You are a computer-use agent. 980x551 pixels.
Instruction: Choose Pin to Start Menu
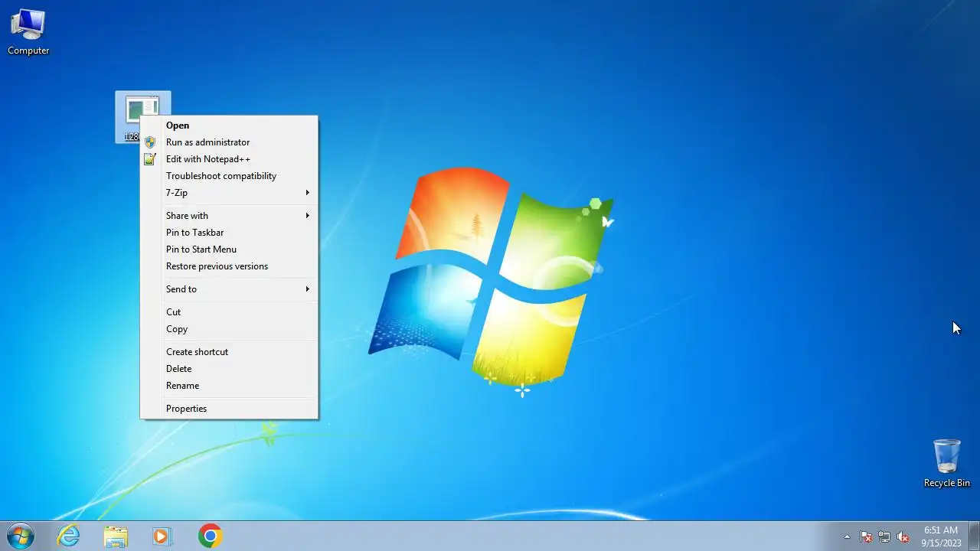pos(229,249)
